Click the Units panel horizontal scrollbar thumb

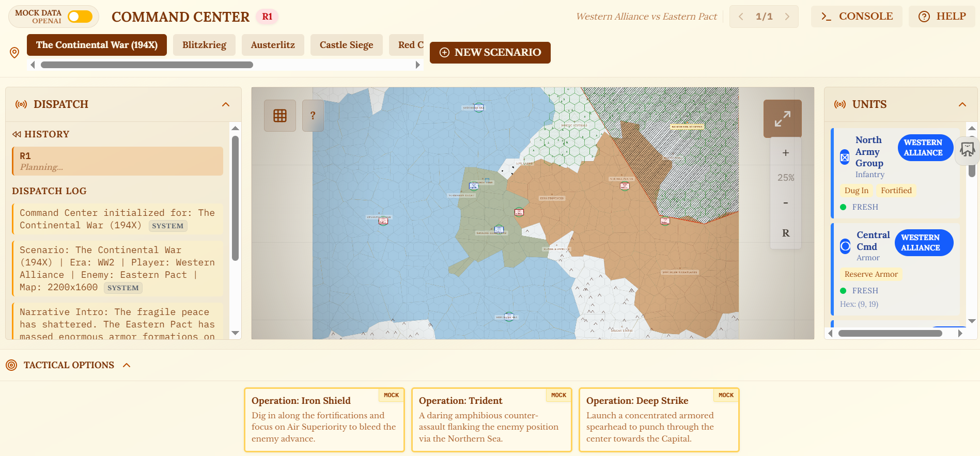tap(890, 333)
